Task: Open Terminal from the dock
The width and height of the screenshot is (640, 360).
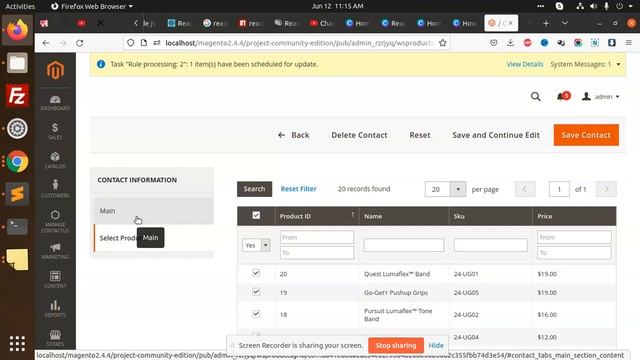Action: tap(17, 227)
